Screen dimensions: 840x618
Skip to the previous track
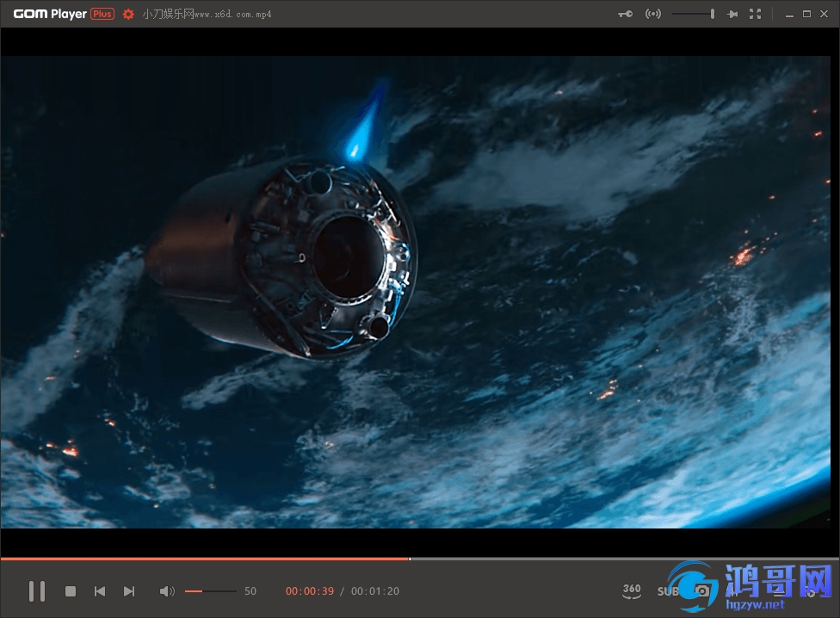click(100, 591)
